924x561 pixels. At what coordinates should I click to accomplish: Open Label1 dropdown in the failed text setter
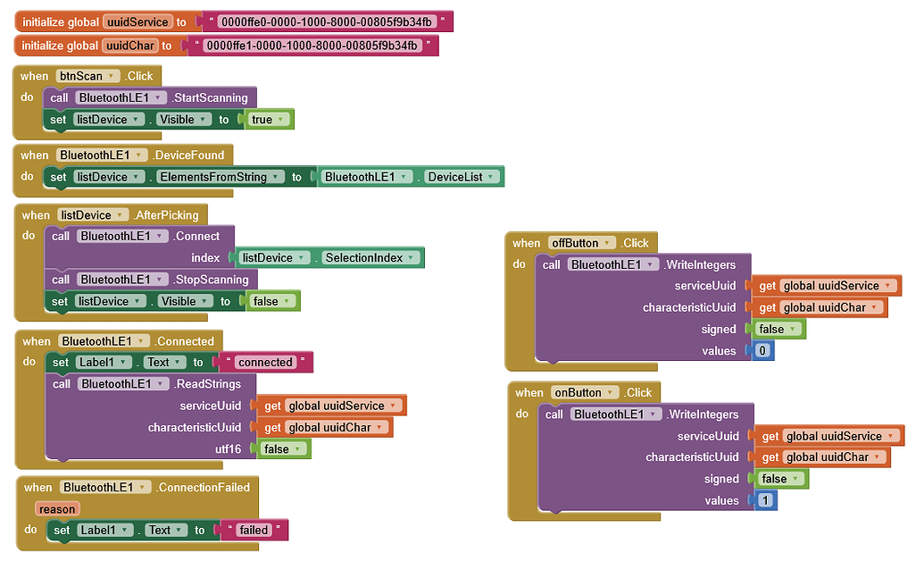[104, 531]
